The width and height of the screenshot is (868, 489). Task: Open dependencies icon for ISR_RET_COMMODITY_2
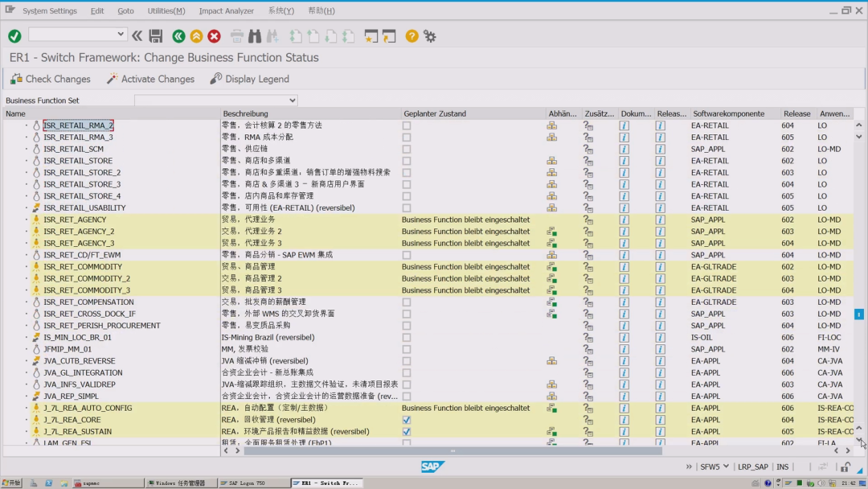(x=552, y=278)
